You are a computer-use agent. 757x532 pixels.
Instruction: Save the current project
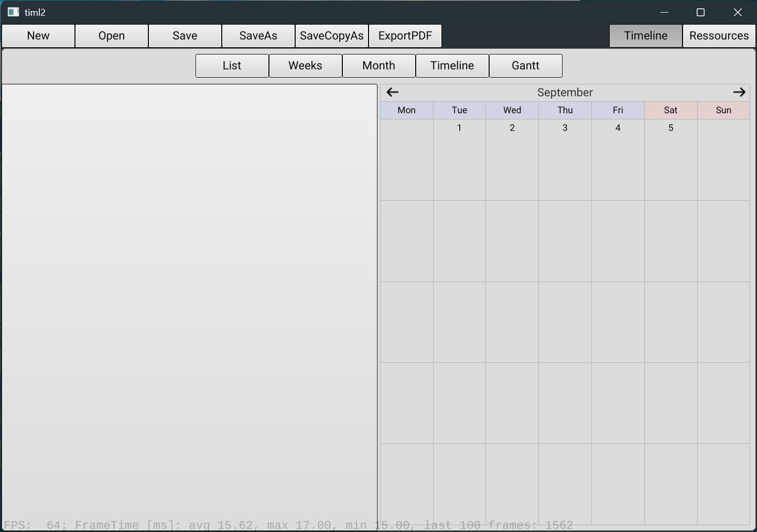coord(185,36)
